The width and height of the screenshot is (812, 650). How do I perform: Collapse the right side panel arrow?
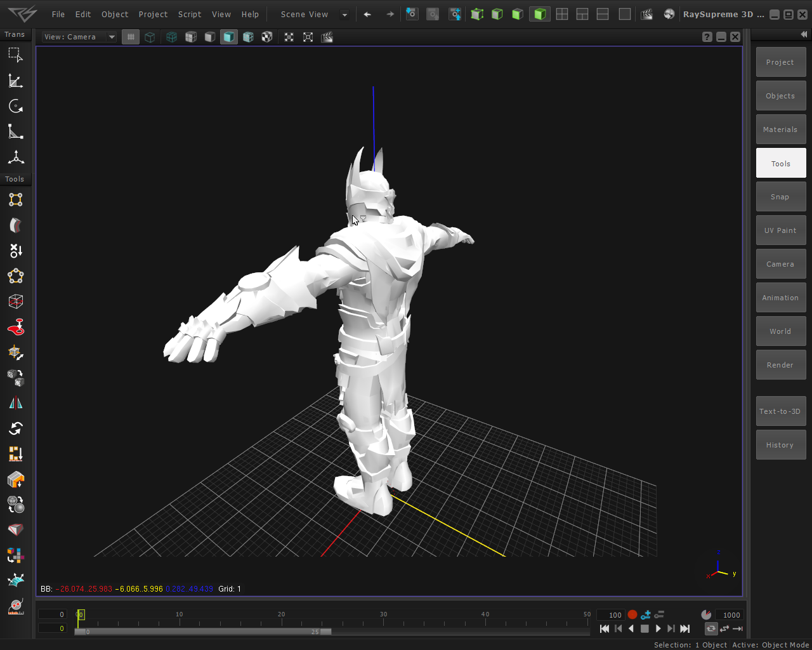click(x=803, y=34)
